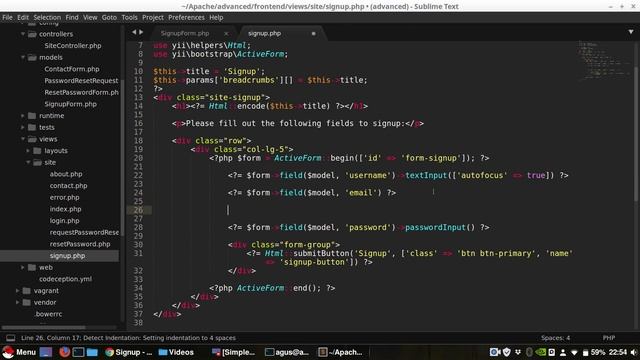Image resolution: width=640 pixels, height=360 pixels.
Task: Switch to the SignupForm.php tab
Action: [185, 33]
